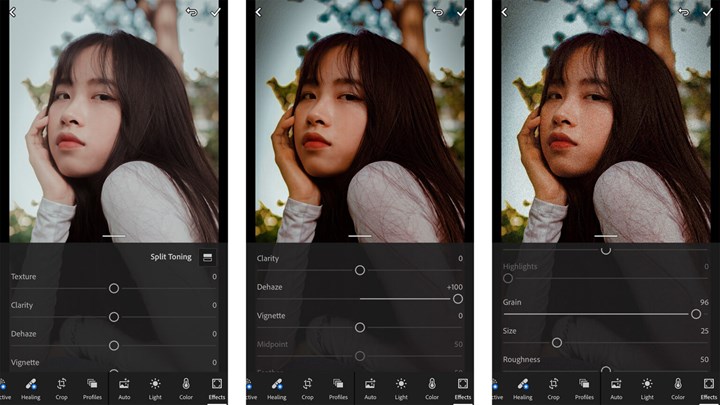
Task: Tap the undo arrow in the left screen
Action: 191,12
